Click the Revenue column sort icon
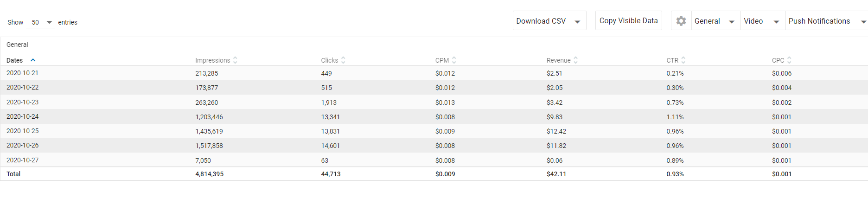 point(575,60)
